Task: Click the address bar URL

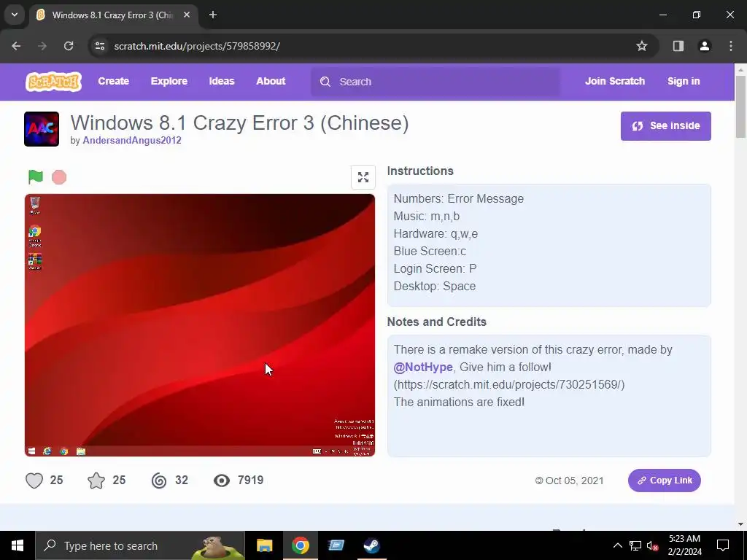Action: click(x=197, y=46)
